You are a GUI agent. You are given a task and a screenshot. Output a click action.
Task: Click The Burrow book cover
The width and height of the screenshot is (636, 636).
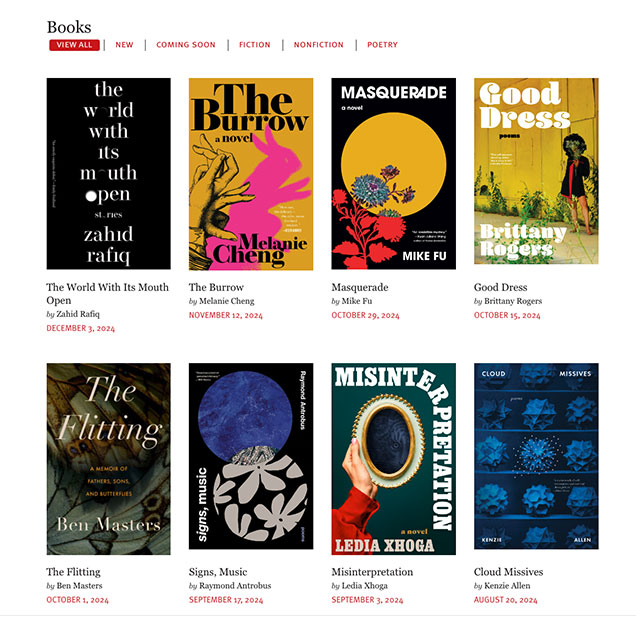tap(251, 174)
